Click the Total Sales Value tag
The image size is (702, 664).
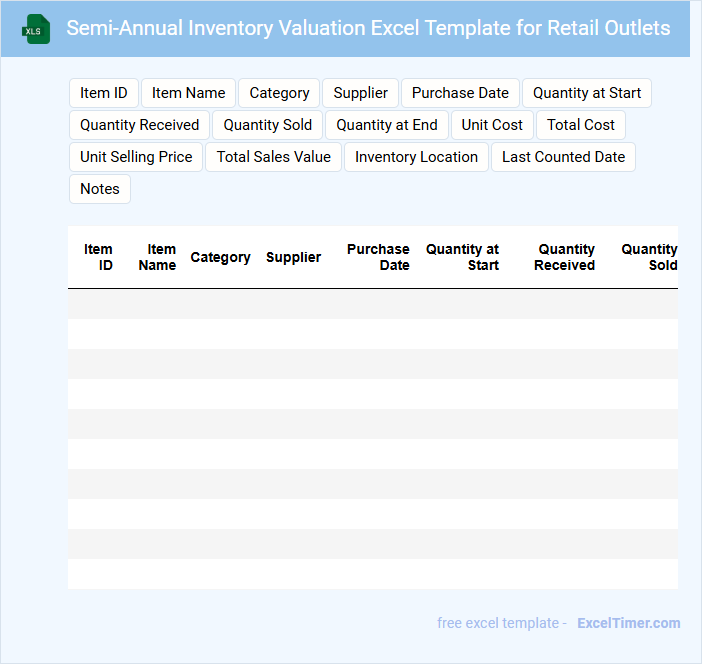point(273,157)
